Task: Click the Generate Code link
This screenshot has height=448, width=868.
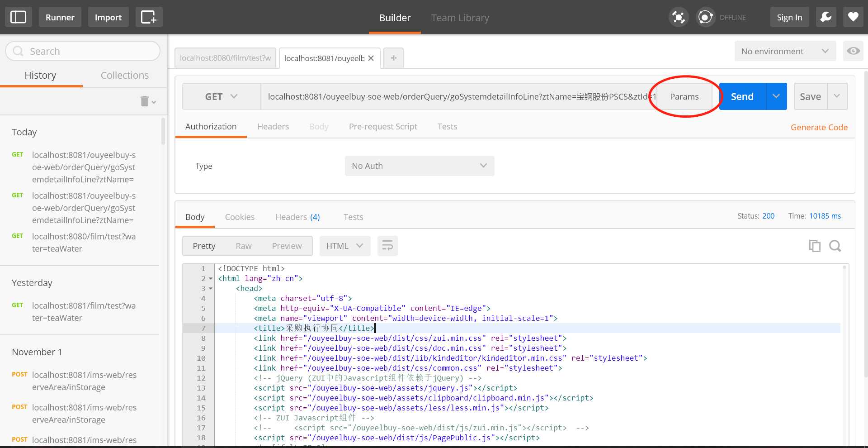Action: pyautogui.click(x=819, y=127)
